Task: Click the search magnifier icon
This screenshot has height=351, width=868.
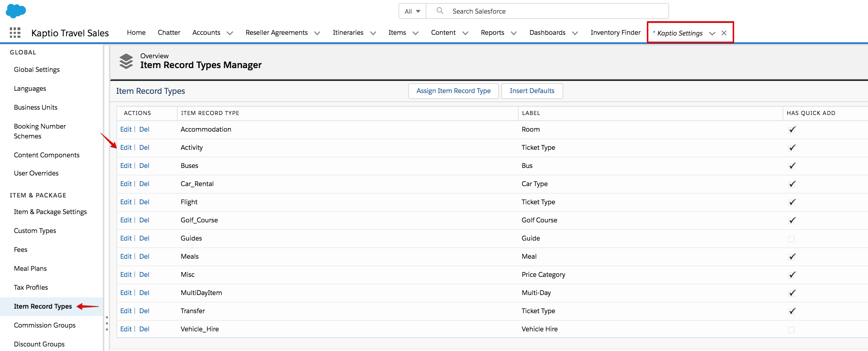Action: [440, 11]
